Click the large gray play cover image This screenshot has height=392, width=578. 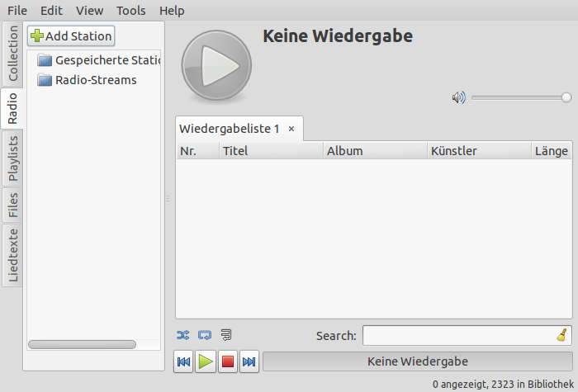tap(211, 64)
